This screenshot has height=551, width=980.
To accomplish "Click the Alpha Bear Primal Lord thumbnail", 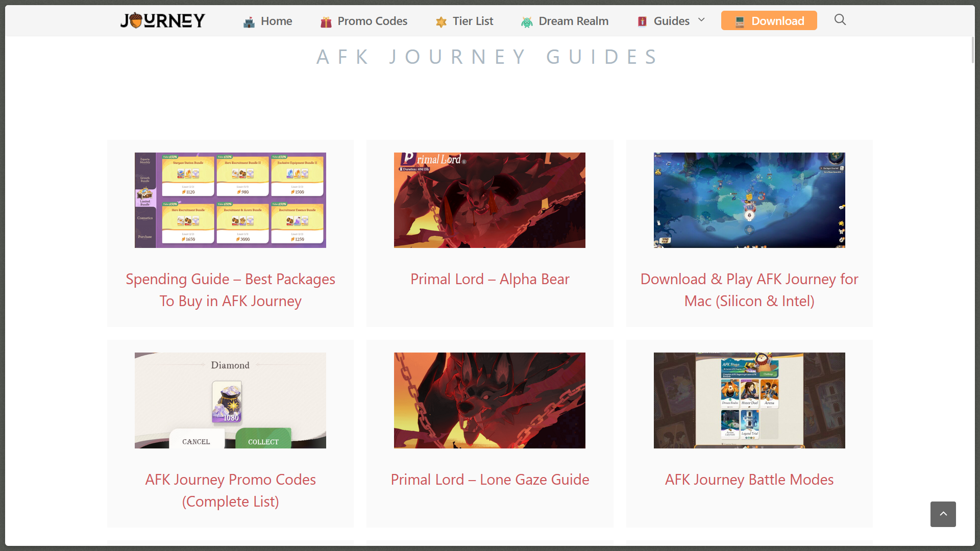I will (x=489, y=200).
